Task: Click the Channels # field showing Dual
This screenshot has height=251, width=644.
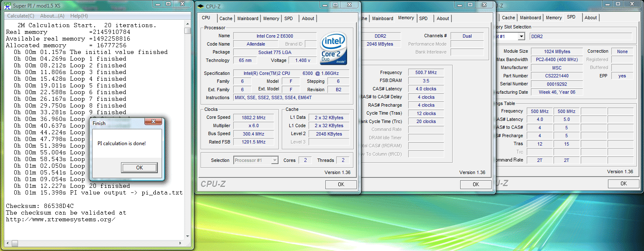Action: click(x=467, y=36)
